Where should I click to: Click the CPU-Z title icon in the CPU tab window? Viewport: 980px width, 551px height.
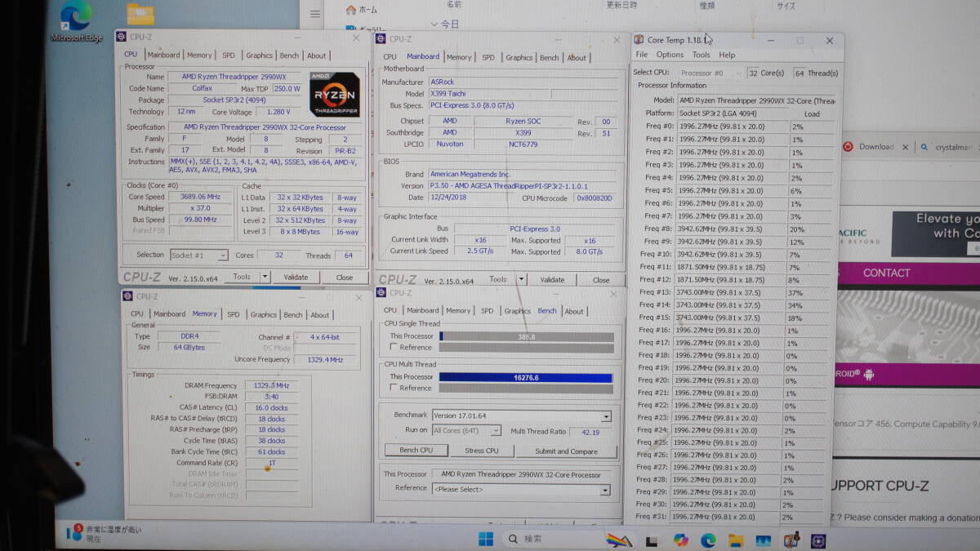point(121,37)
